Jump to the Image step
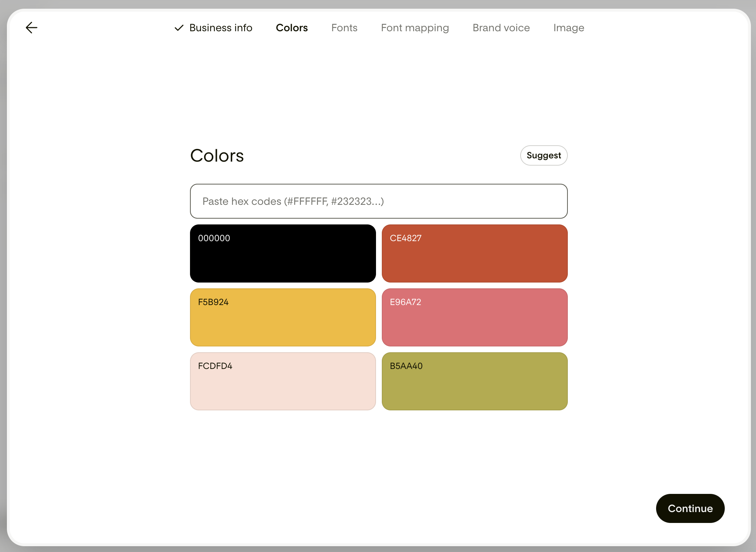Viewport: 756px width, 552px height. coord(569,28)
